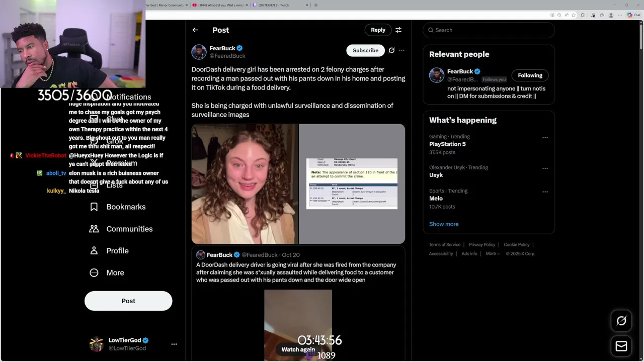Open Bookmarks in sidebar
This screenshot has width=644, height=362.
(x=126, y=207)
